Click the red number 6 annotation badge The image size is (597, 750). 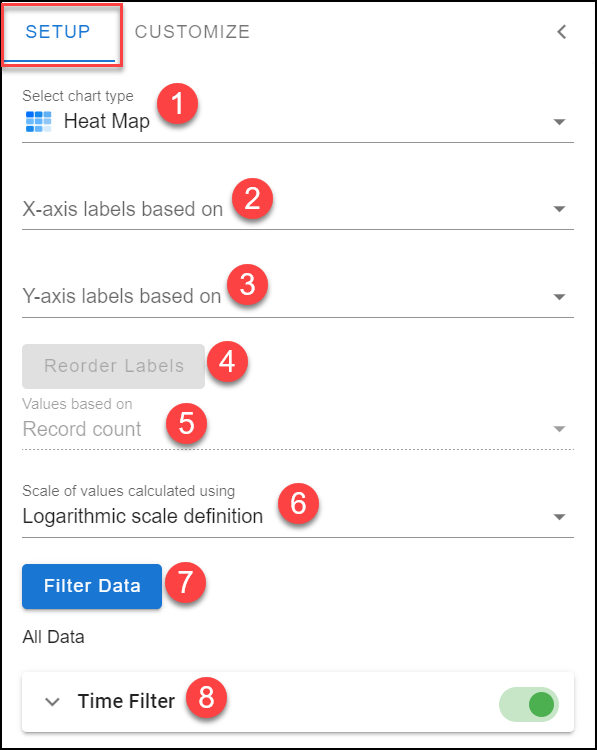pyautogui.click(x=298, y=503)
